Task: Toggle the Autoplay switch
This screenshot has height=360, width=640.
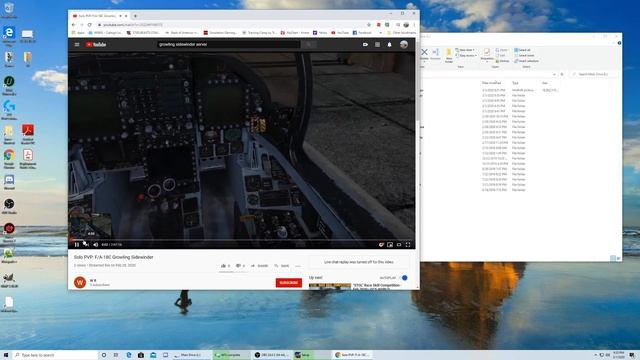Action: [x=404, y=278]
